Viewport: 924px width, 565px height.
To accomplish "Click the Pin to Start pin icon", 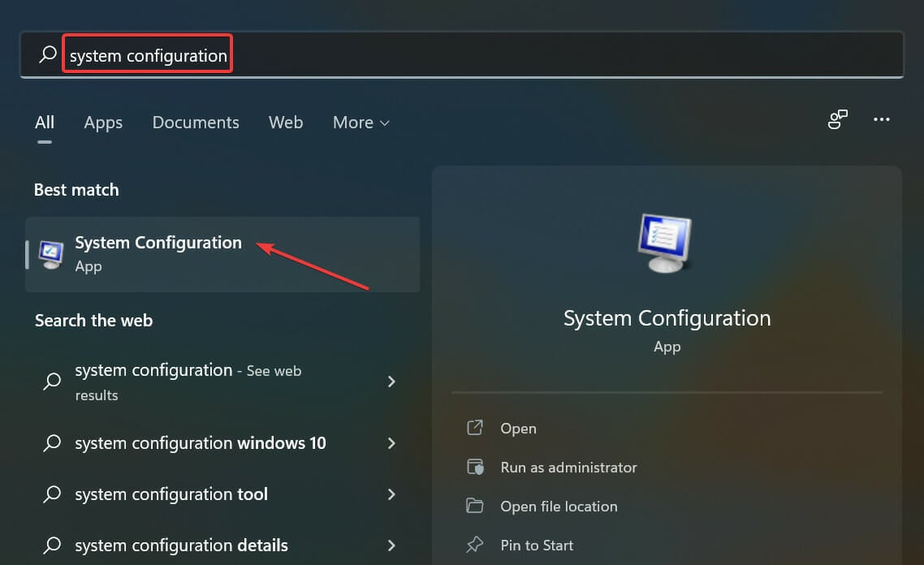I will pyautogui.click(x=475, y=545).
